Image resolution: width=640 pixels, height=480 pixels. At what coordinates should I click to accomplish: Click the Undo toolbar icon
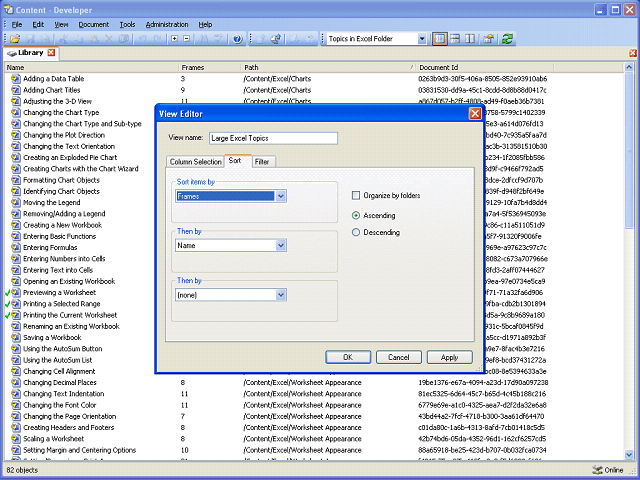pyautogui.click(x=142, y=39)
